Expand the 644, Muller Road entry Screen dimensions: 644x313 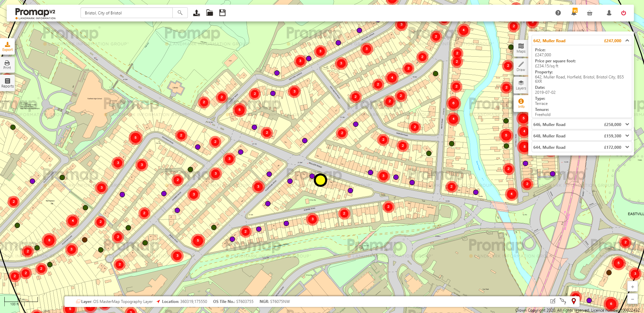pos(627,147)
